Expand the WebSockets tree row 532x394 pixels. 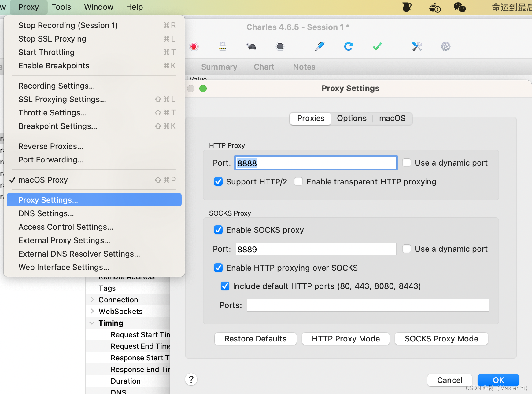pos(92,311)
